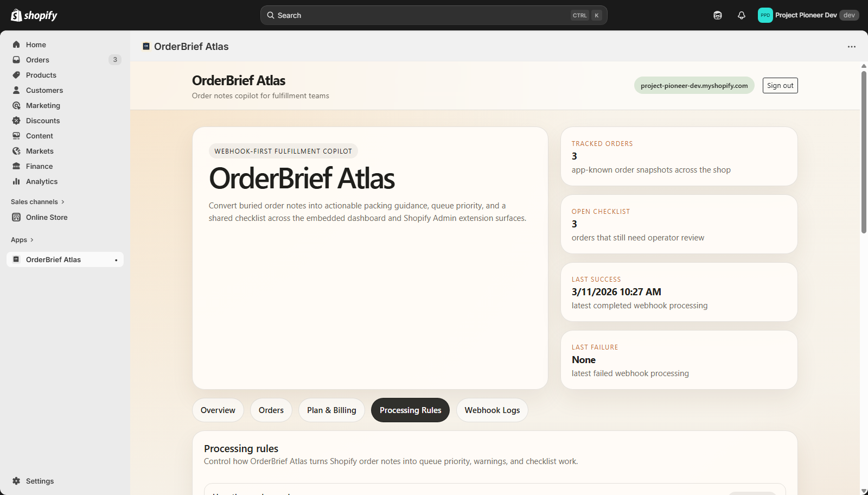Click the Tracked Orders card
868x495 pixels.
(679, 156)
